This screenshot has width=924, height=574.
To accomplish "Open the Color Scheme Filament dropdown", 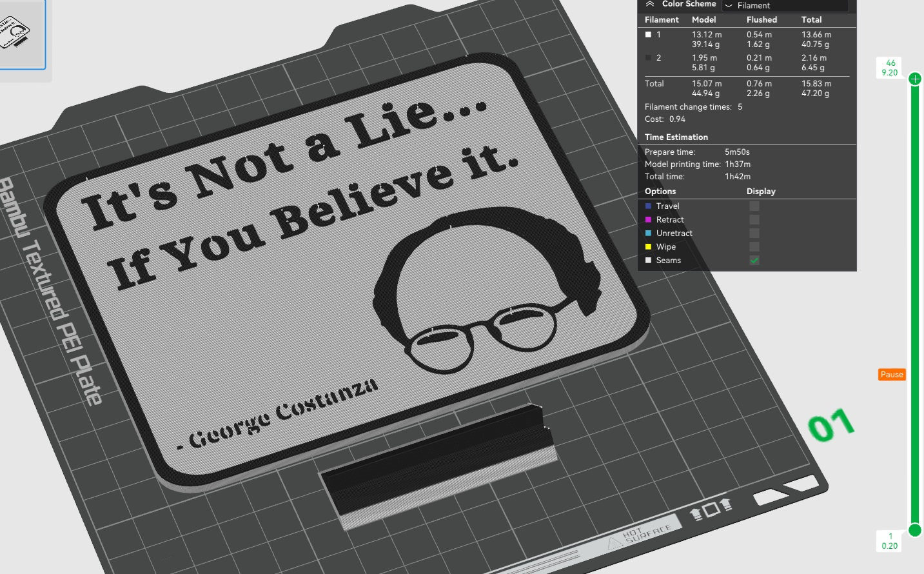I will point(785,5).
